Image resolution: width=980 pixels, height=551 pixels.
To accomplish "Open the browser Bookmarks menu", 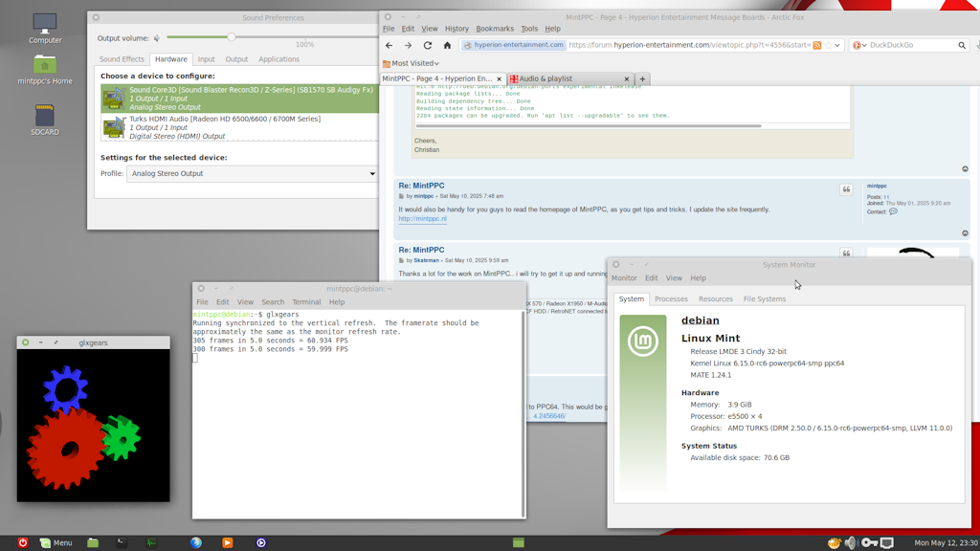I will (x=495, y=29).
